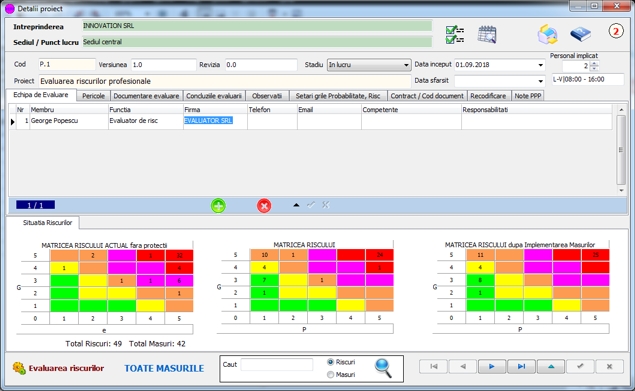
Task: Click the blue up-triangle edit button in bottom navigator
Action: (551, 366)
